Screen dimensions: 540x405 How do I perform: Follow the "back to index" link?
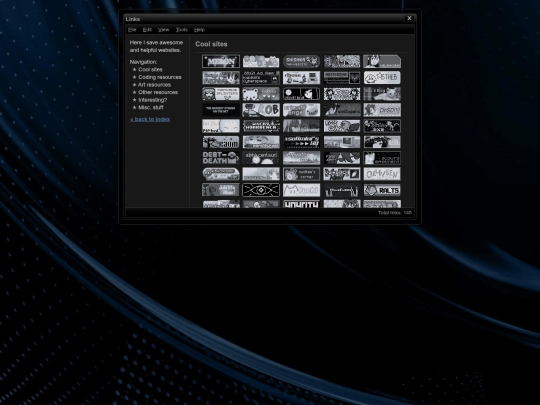point(150,119)
